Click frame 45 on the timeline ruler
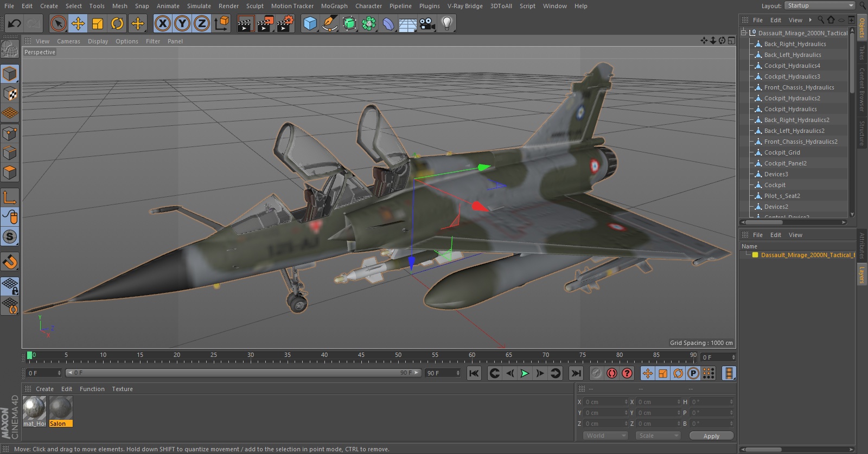The width and height of the screenshot is (868, 454). [x=361, y=358]
